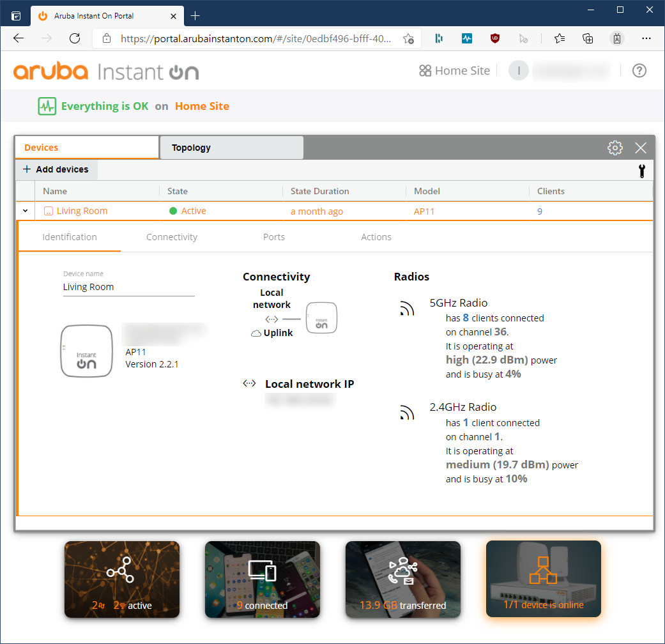
Task: Open the help question mark icon
Action: click(x=639, y=70)
